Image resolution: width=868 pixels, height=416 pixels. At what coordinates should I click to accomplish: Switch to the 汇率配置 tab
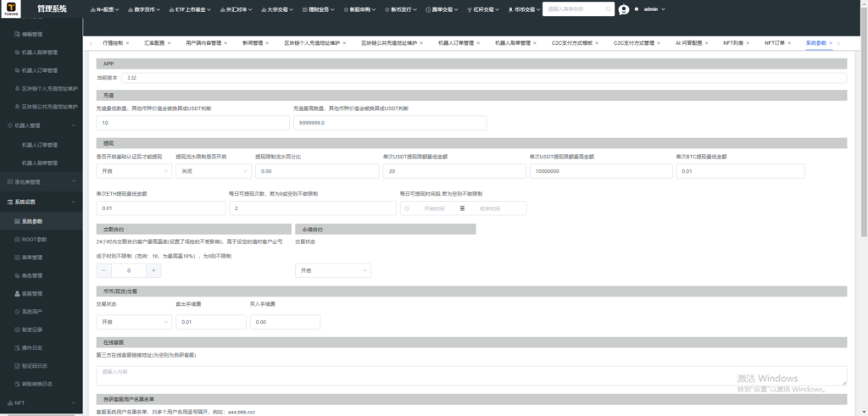pos(154,42)
